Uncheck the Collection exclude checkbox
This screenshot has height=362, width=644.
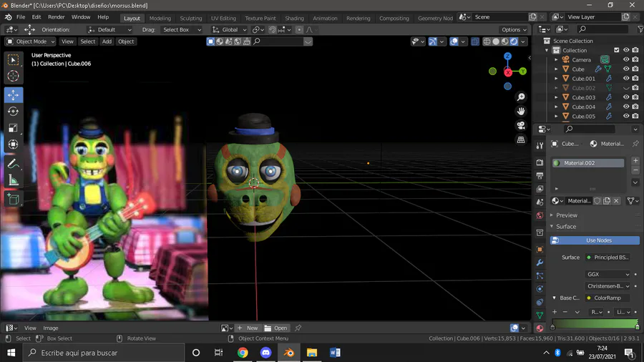tap(617, 50)
